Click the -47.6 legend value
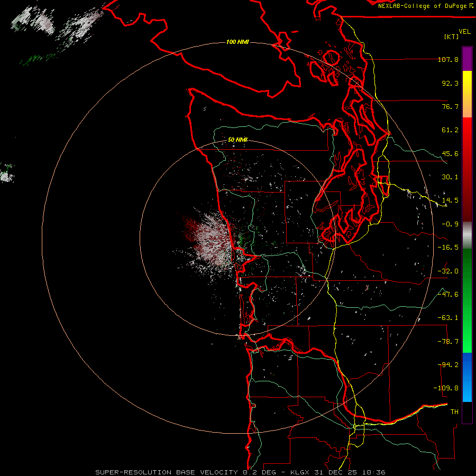Viewport: 476px width, 476px height. tap(448, 295)
